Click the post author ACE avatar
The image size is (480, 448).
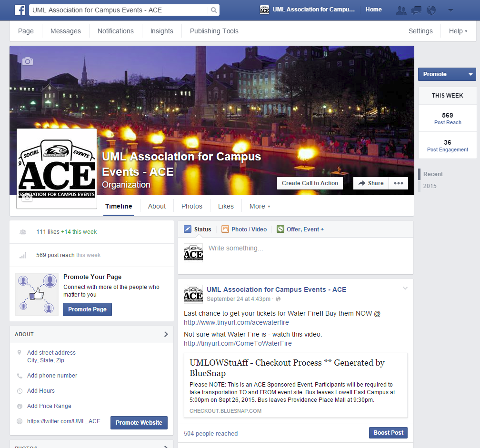click(193, 294)
